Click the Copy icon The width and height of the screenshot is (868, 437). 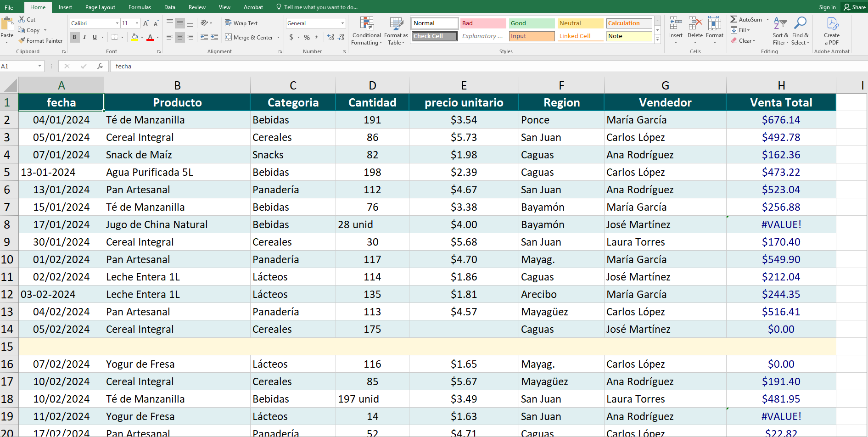(22, 30)
